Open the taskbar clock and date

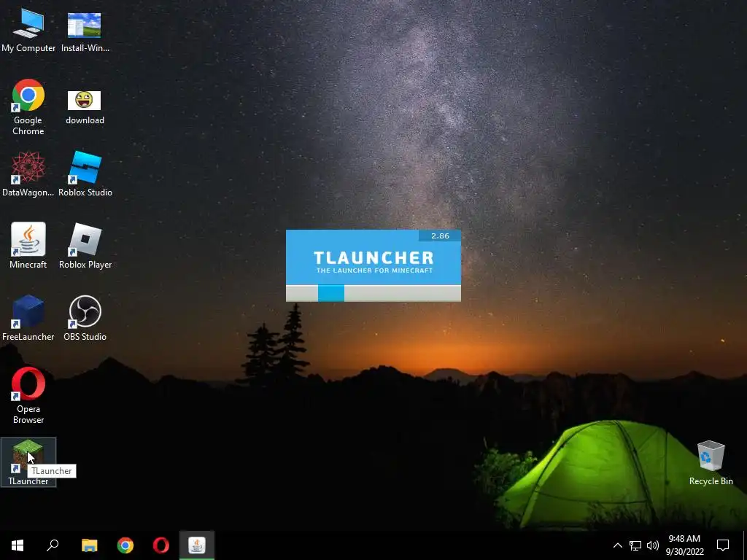(684, 545)
